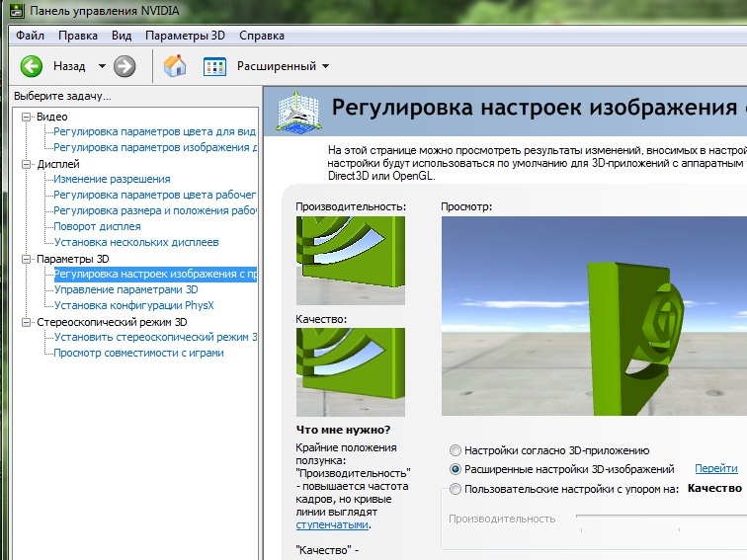The image size is (747, 560).
Task: Select Пользовательские настройки с упором radio button
Action: (x=456, y=489)
